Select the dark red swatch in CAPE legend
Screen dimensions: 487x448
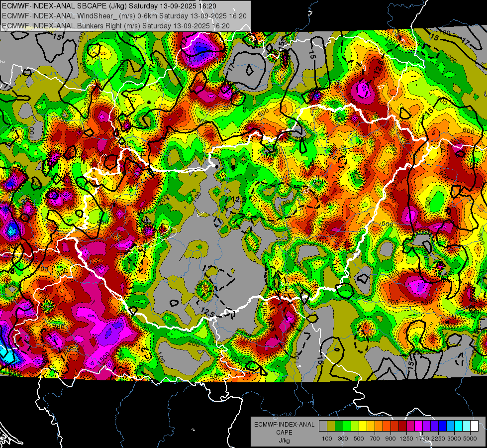point(402,426)
